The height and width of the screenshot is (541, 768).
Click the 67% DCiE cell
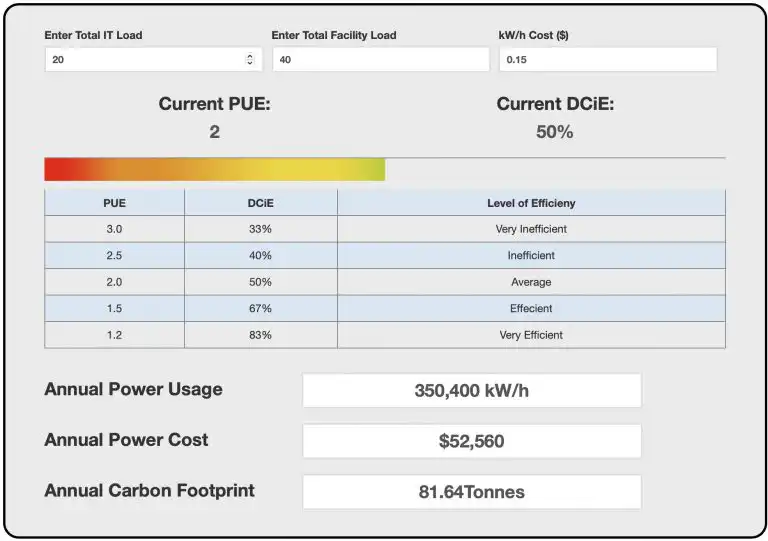[x=261, y=308]
